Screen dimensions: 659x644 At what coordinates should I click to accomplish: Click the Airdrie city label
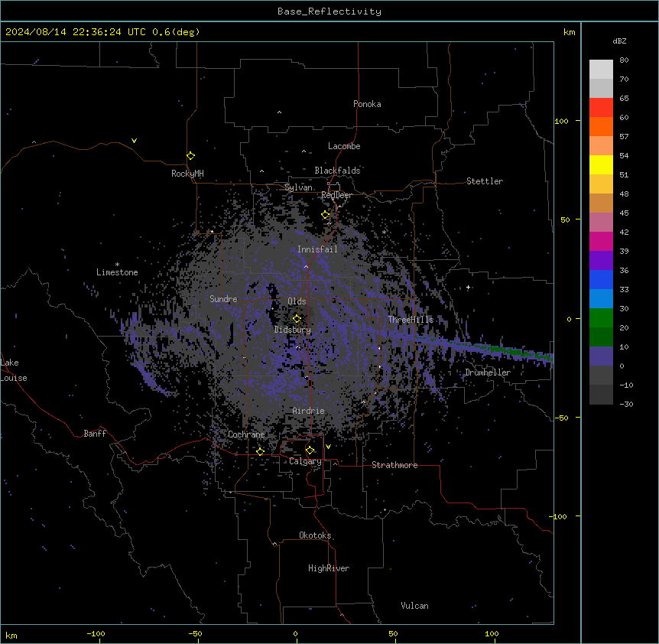(x=309, y=411)
